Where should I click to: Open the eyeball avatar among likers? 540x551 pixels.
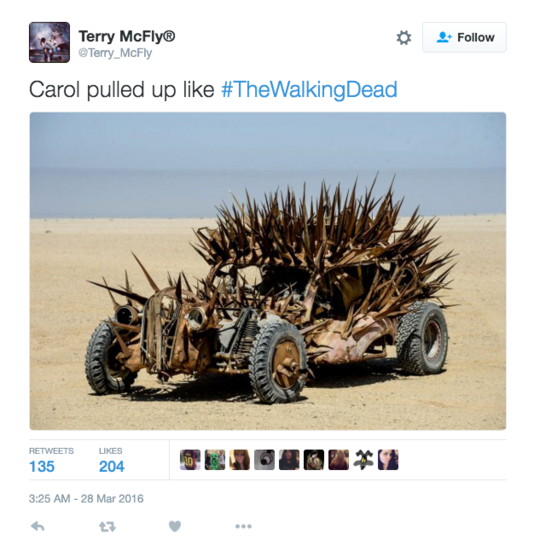pyautogui.click(x=265, y=460)
